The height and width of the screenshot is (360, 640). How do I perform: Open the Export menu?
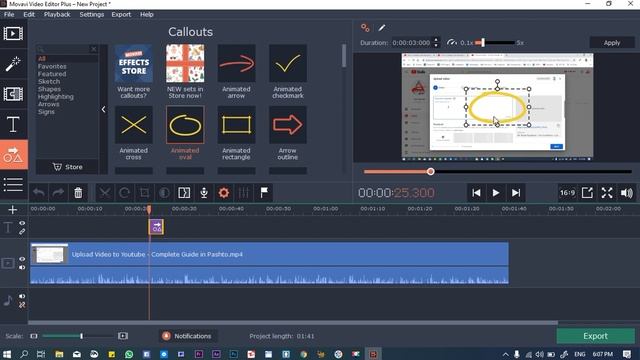tap(121, 14)
